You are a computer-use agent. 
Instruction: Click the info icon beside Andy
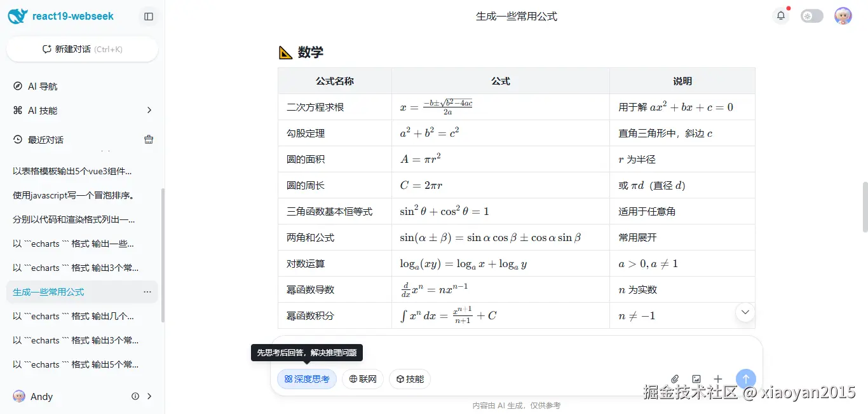tap(135, 396)
